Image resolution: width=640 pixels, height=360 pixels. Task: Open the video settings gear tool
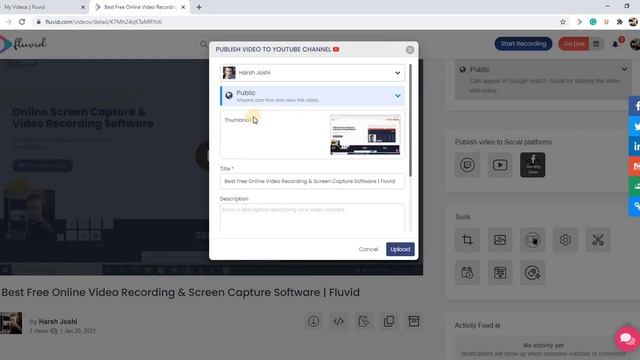pyautogui.click(x=565, y=240)
